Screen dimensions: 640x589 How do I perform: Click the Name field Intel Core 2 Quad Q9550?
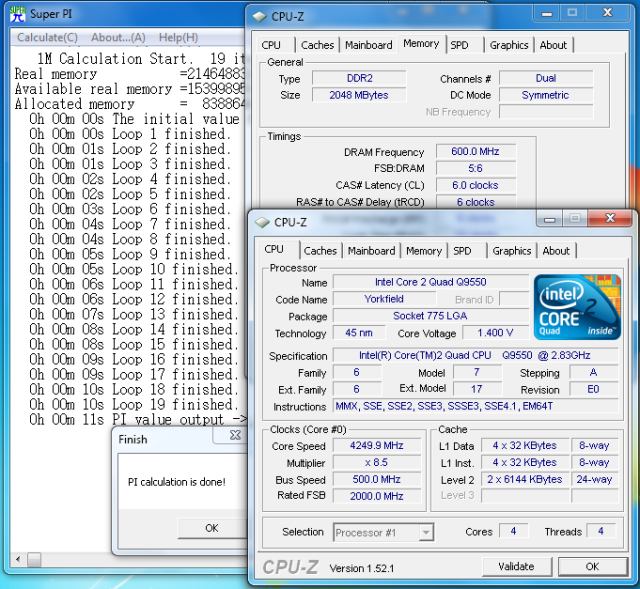(431, 282)
